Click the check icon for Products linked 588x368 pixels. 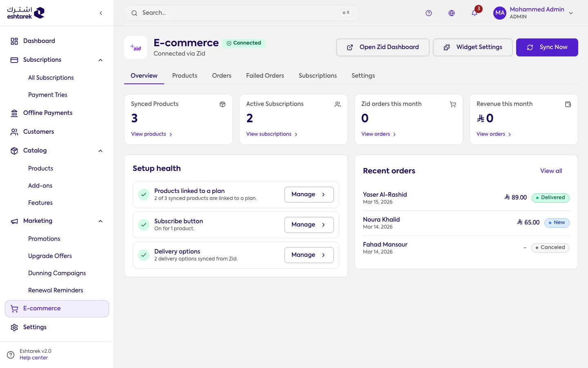coord(144,195)
